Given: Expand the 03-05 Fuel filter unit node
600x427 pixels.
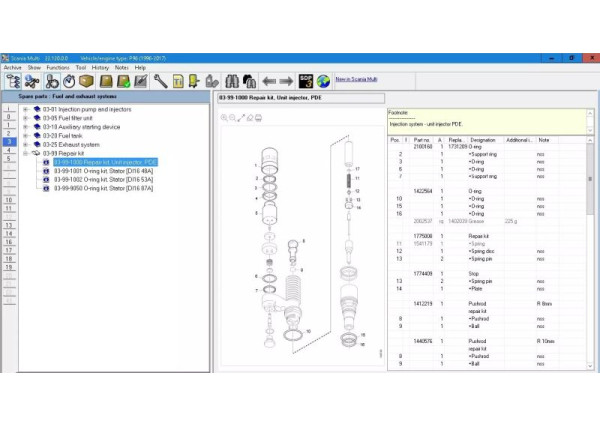Looking at the screenshot, I should tap(25, 118).
